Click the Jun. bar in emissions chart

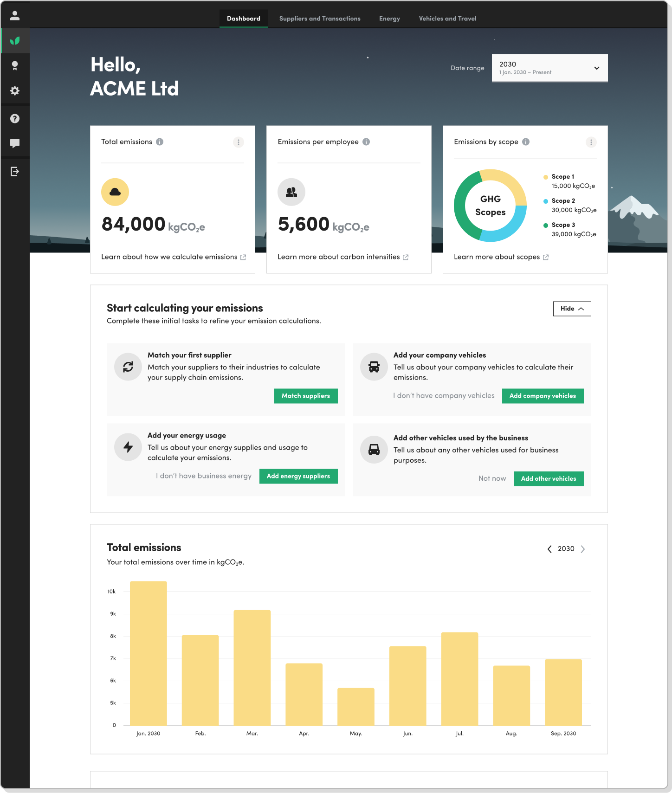point(407,686)
